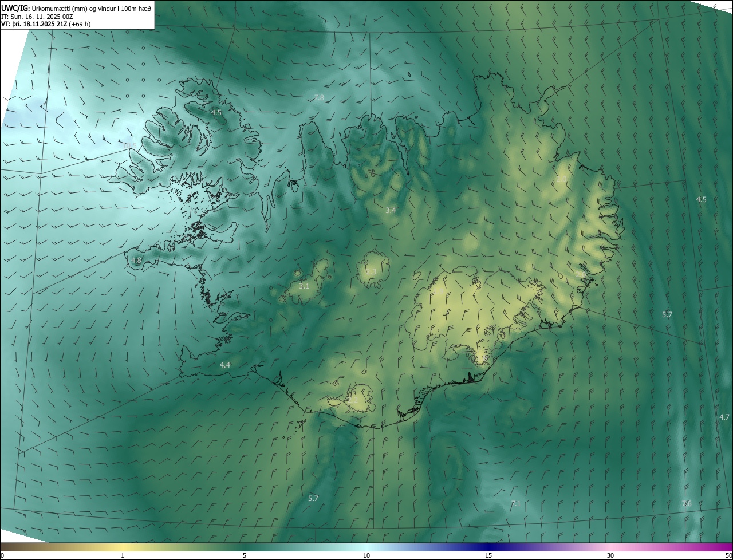Click the 4.8 value on Snæfellsnes peninsula
The height and width of the screenshot is (560, 733).
click(x=136, y=261)
